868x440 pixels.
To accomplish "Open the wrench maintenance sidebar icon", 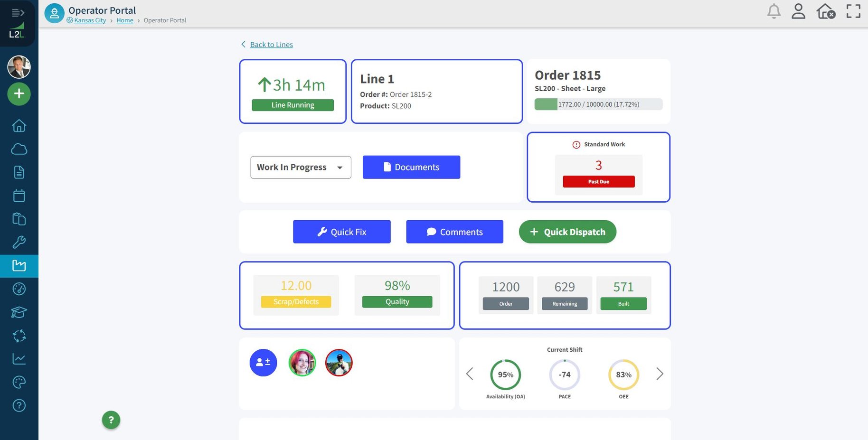I will coord(19,243).
